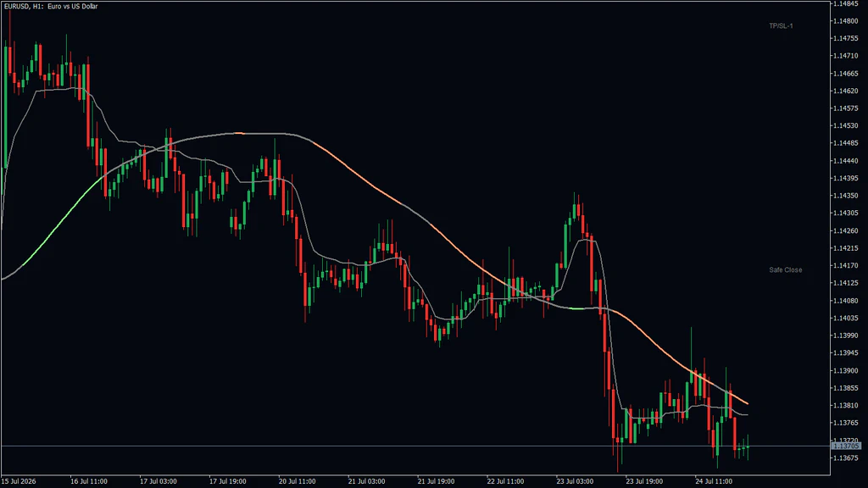868x488 pixels.
Task: Click the EURUSD, H1 chart title text
Action: click(x=51, y=6)
